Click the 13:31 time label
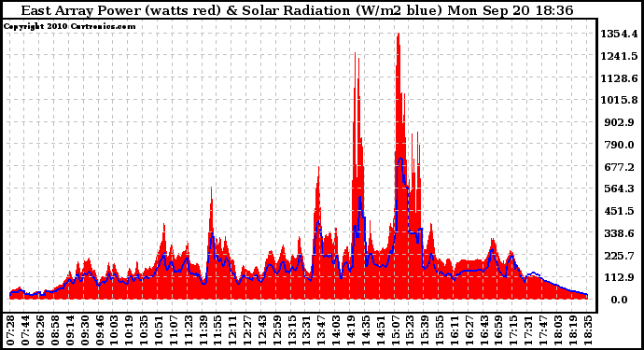Image resolution: width=644 pixels, height=350 pixels. pos(306,330)
